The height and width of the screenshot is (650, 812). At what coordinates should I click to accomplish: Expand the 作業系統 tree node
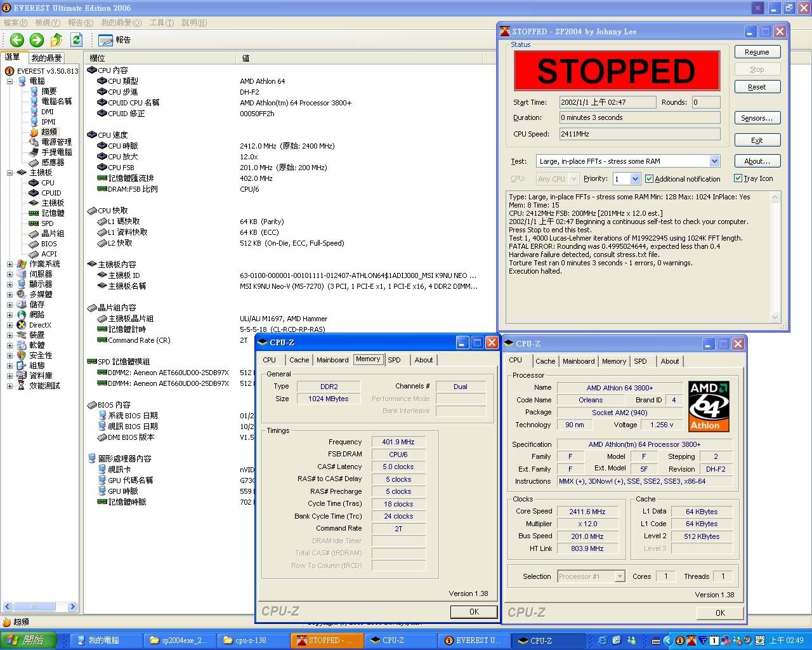[x=10, y=264]
